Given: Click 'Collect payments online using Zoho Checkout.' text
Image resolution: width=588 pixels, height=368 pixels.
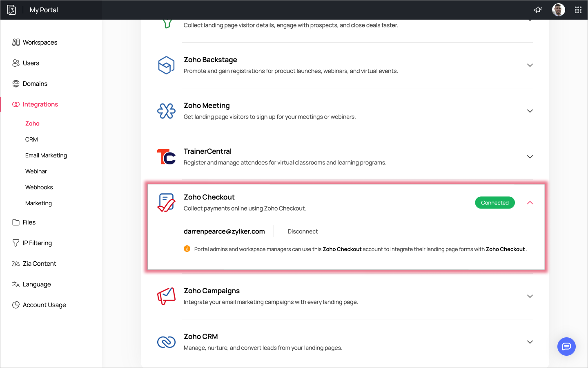Looking at the screenshot, I should tap(245, 209).
